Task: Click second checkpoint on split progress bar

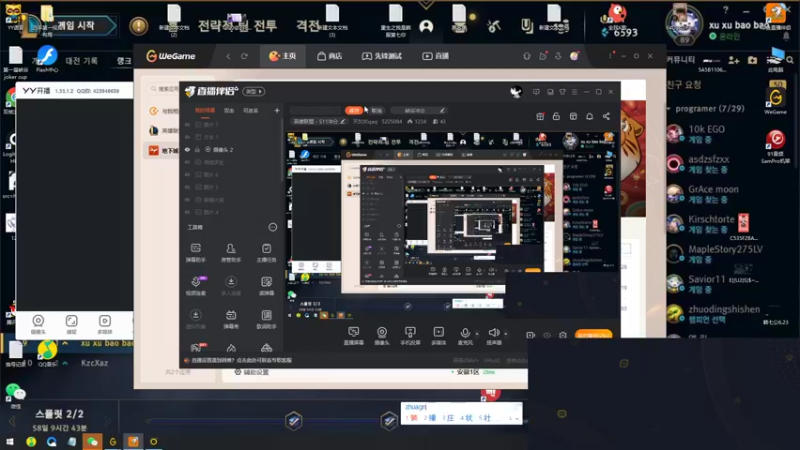Action: point(389,421)
